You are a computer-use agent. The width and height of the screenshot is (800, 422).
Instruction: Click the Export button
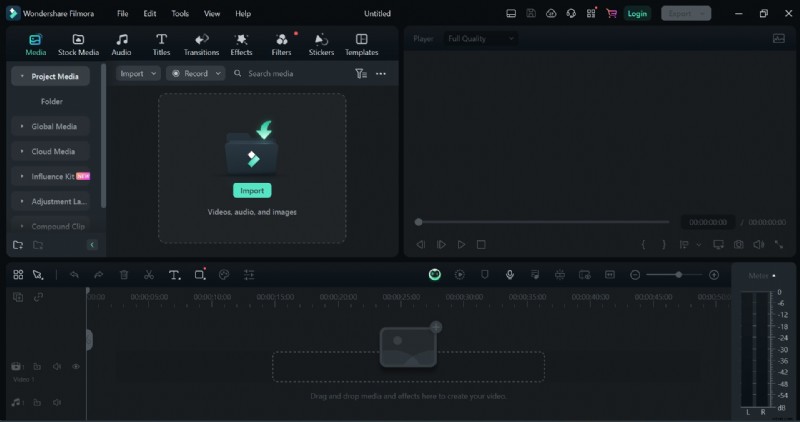point(686,14)
